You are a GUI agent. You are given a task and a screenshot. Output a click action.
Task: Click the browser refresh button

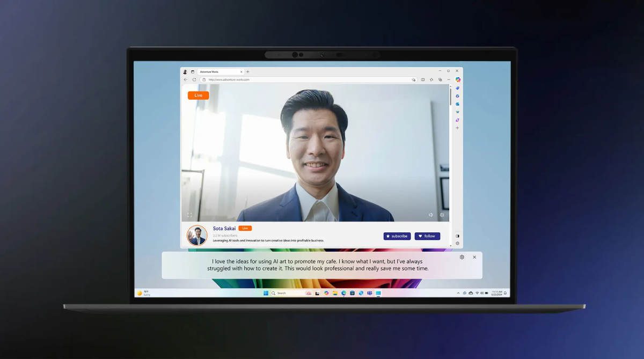pos(194,79)
